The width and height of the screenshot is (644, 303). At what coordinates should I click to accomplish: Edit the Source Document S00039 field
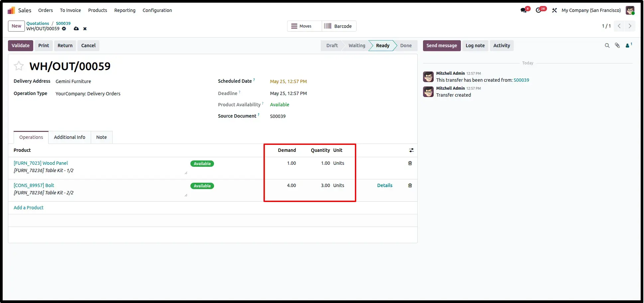click(278, 116)
